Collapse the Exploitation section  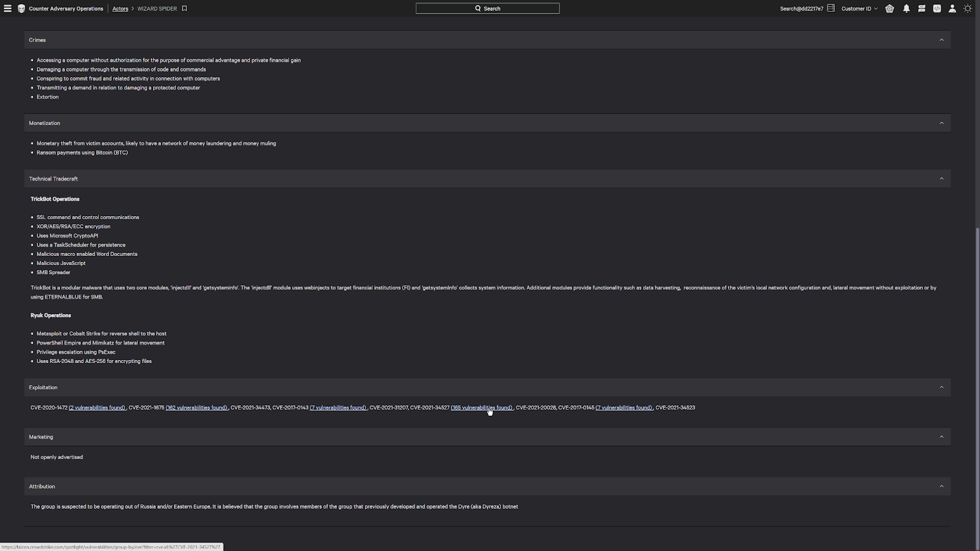[941, 388]
